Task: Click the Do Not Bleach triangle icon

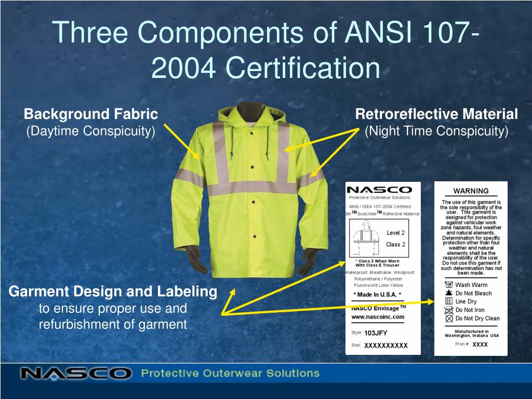Action: click(x=449, y=292)
